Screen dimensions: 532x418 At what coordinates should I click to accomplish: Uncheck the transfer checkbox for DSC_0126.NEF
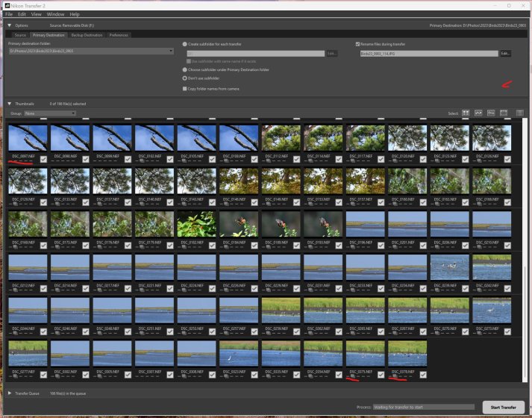coord(507,158)
